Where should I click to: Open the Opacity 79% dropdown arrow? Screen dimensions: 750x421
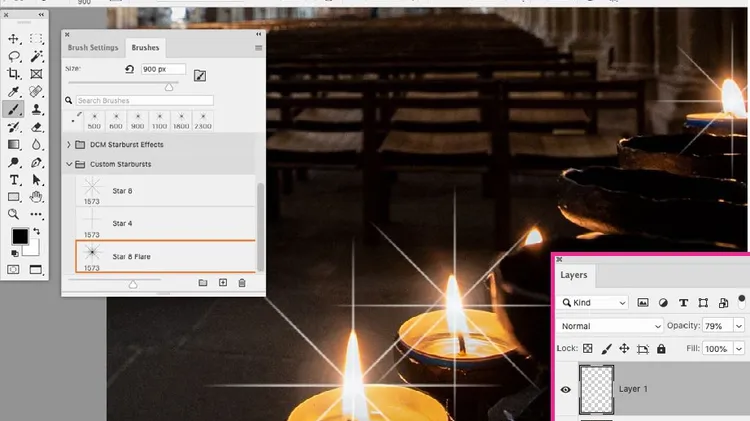tap(739, 326)
